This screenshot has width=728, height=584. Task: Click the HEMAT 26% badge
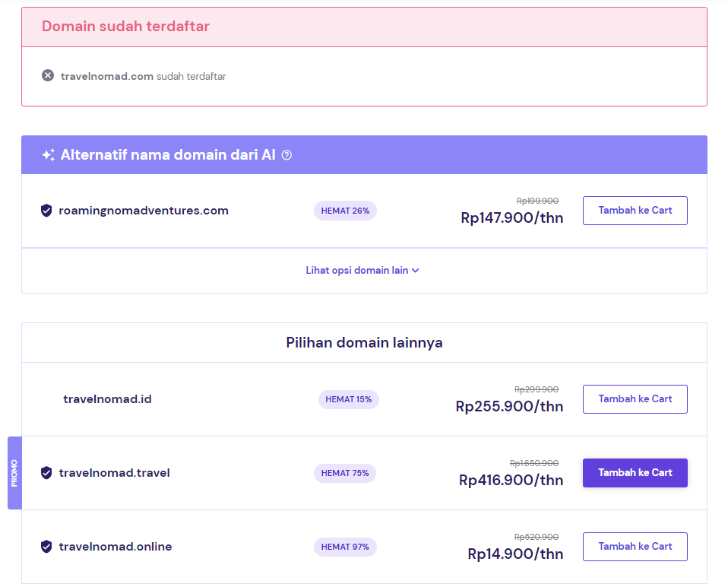coord(345,211)
